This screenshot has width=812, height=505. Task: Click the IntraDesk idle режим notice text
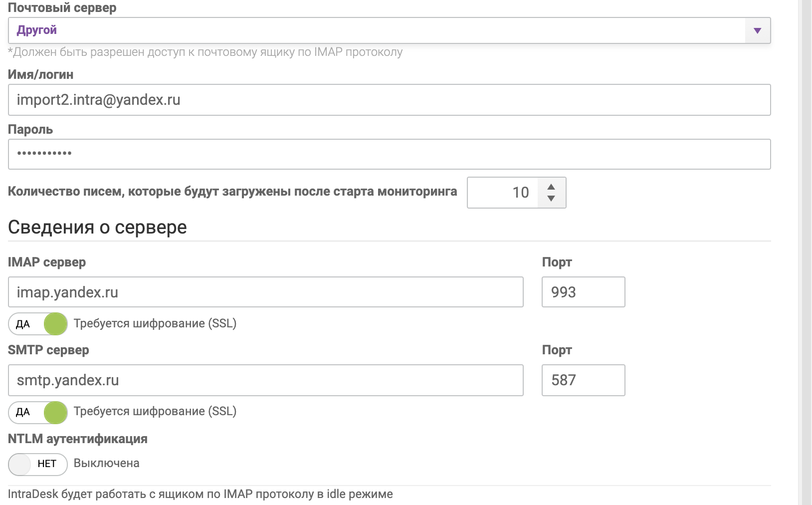(x=200, y=494)
